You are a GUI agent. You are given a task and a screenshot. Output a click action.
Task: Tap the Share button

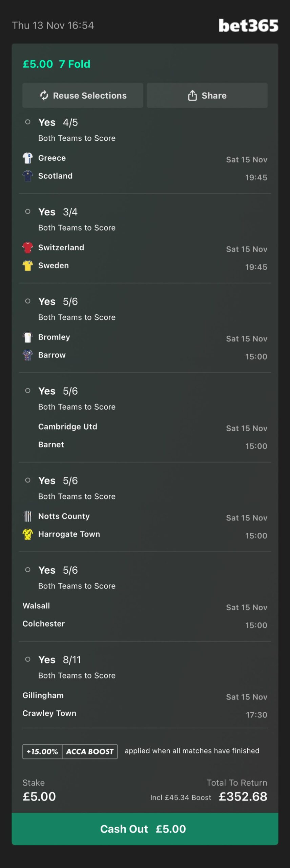pyautogui.click(x=207, y=96)
